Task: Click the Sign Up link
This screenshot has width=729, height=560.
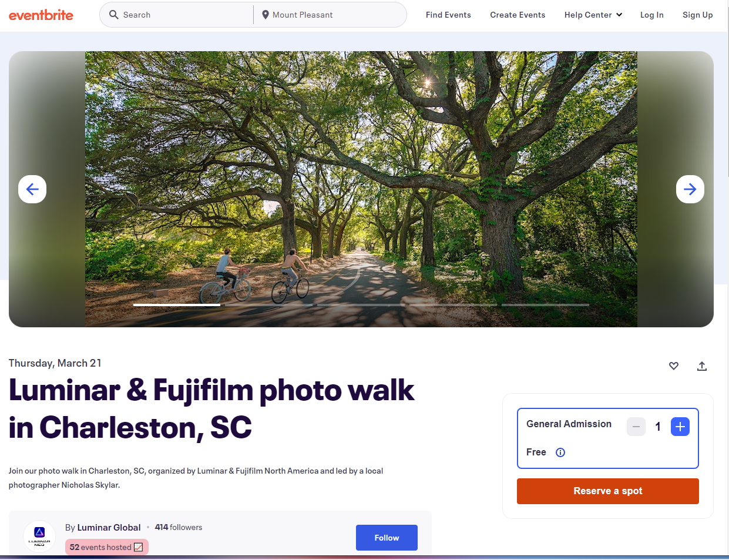Action: tap(698, 15)
